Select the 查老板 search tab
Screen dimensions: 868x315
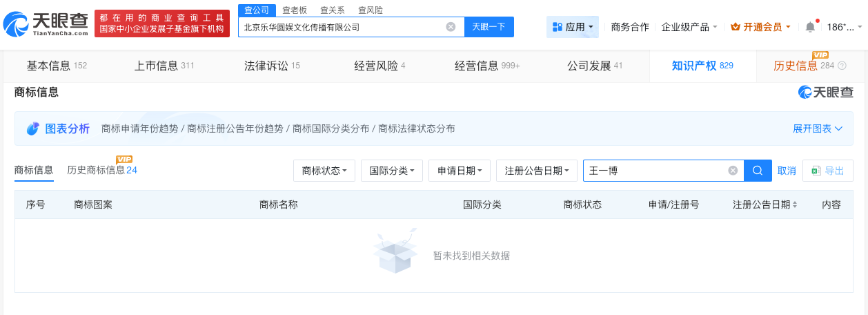295,10
